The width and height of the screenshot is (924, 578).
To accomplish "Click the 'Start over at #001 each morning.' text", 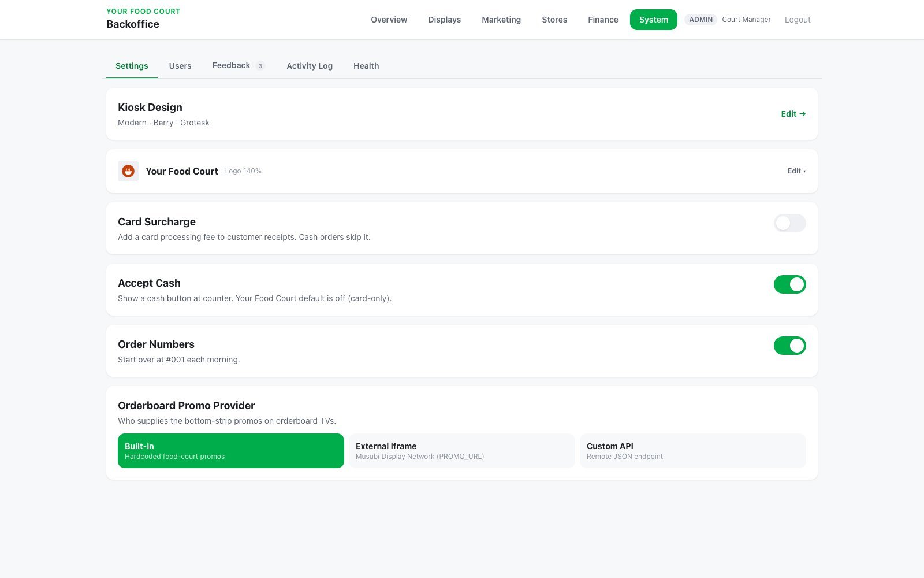I will tap(179, 360).
